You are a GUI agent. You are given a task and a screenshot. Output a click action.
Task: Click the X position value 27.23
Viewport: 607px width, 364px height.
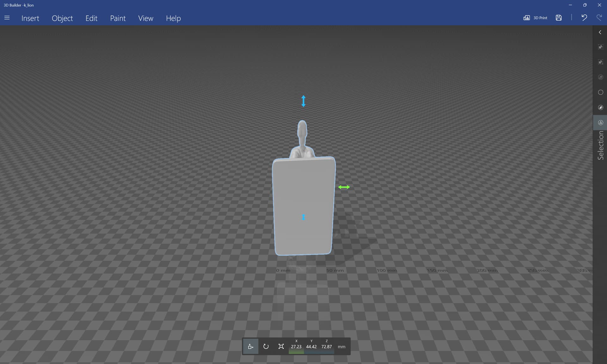[x=296, y=347]
